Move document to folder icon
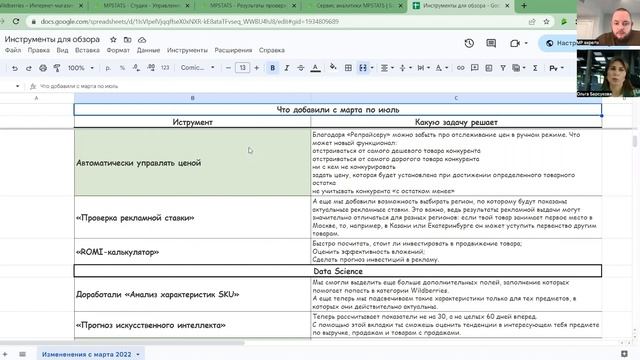This screenshot has width=640, height=360. pos(127,40)
